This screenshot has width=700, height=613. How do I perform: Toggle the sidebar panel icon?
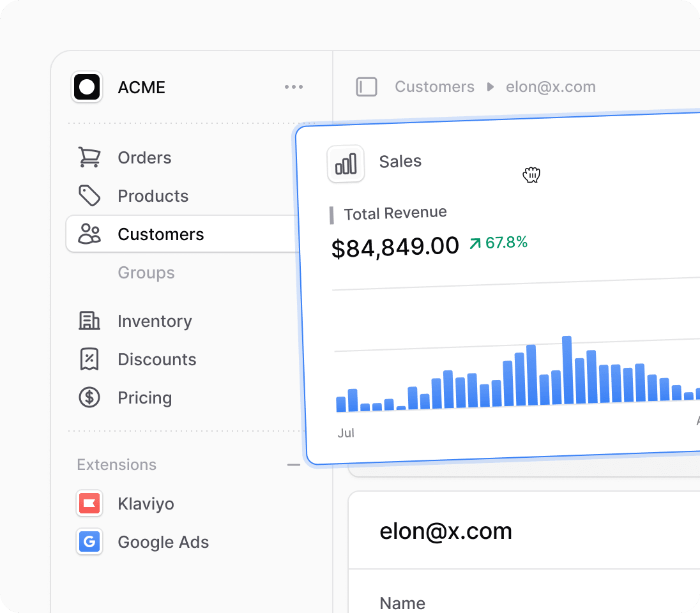pos(367,87)
